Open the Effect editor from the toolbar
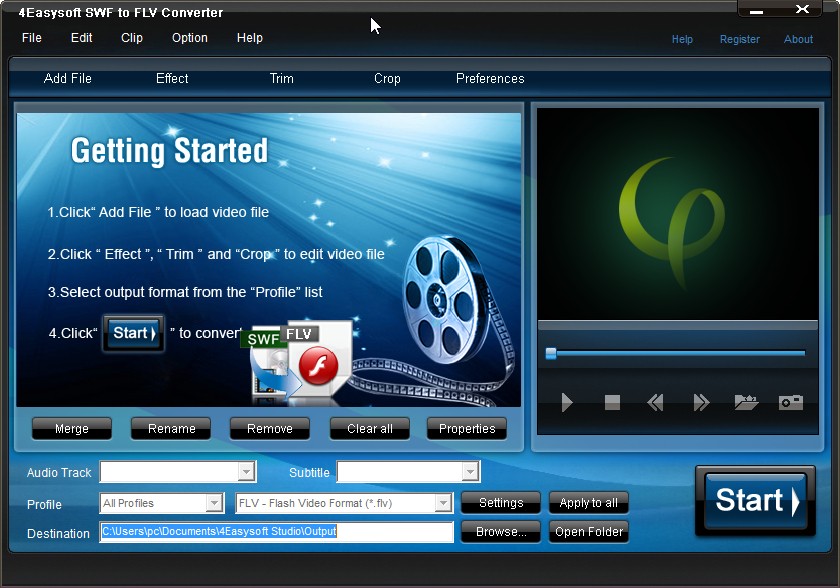Viewport: 840px width, 588px height. [171, 78]
